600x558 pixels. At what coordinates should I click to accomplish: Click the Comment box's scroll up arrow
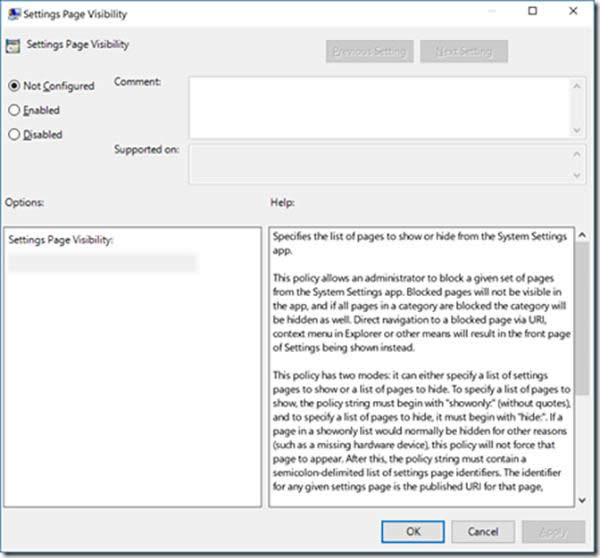coord(579,86)
